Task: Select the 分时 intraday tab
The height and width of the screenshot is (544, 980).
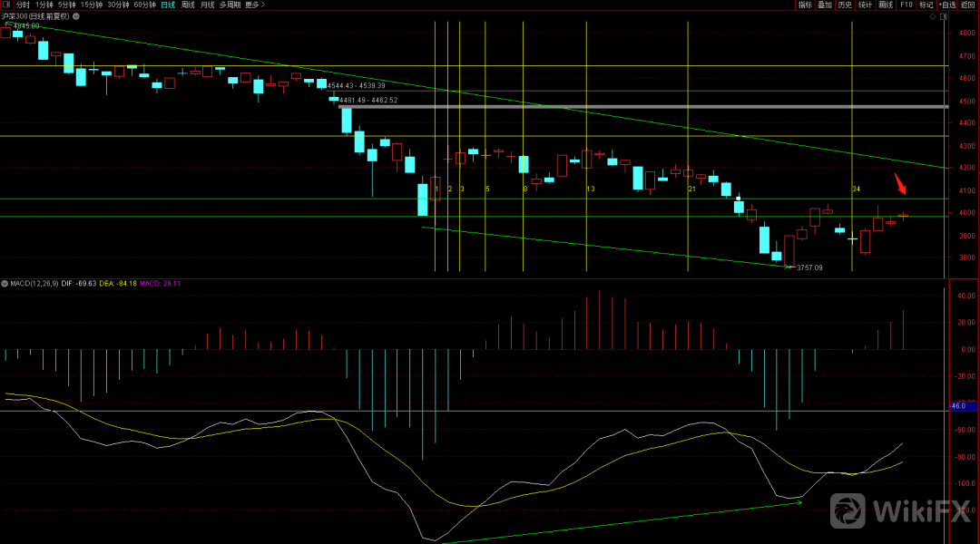Action: (x=23, y=5)
